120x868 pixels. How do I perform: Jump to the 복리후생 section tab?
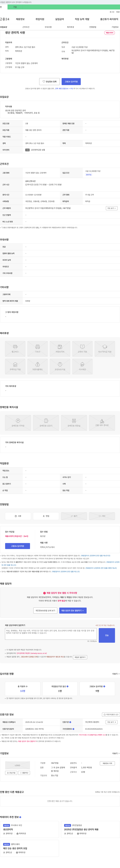70,27
